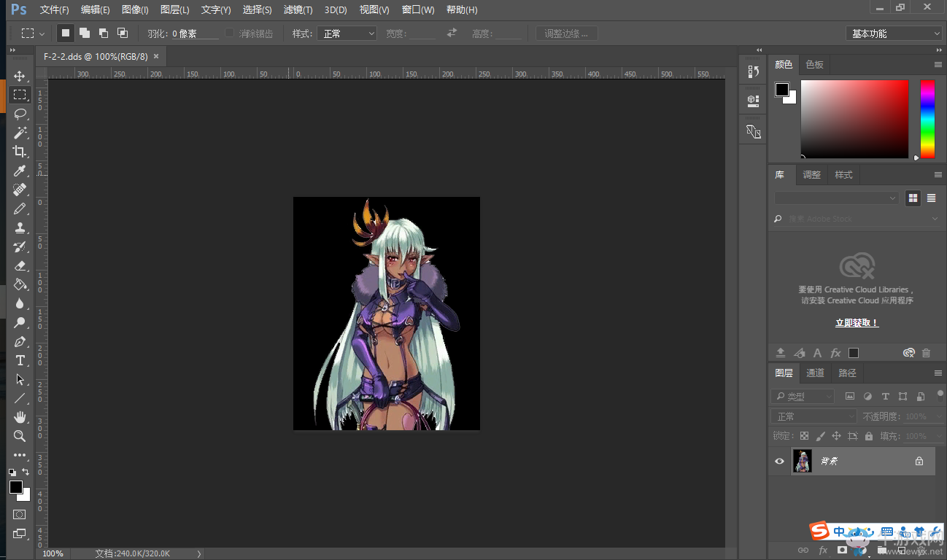Click the toolbar foreground color swatch
Viewport: 947px width, 560px height.
click(x=16, y=487)
